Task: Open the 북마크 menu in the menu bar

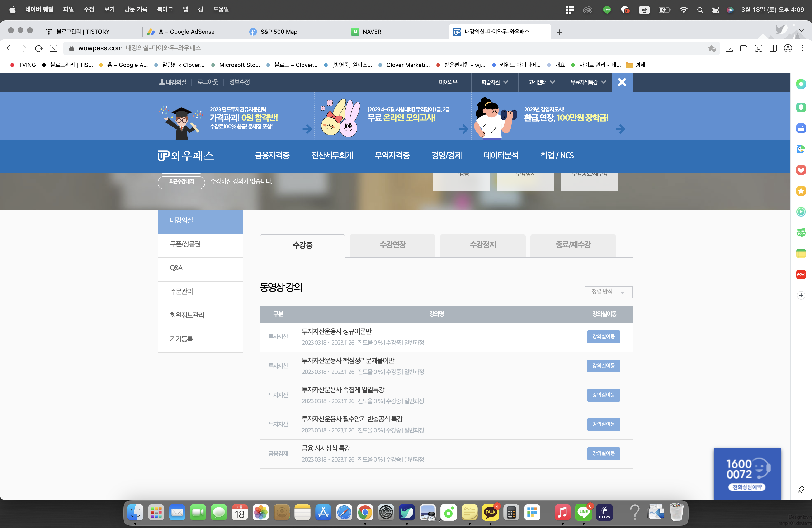Action: [165, 9]
